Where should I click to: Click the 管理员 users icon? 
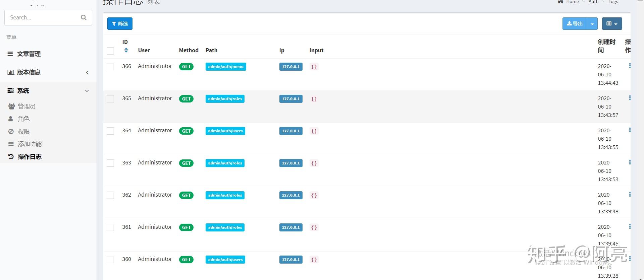pos(11,106)
